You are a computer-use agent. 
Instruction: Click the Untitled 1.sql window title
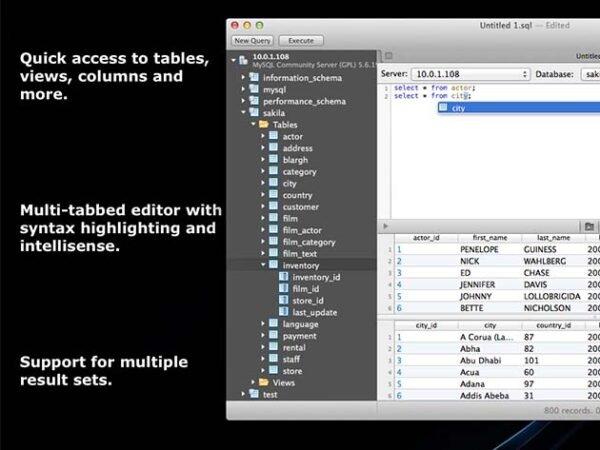coord(506,26)
